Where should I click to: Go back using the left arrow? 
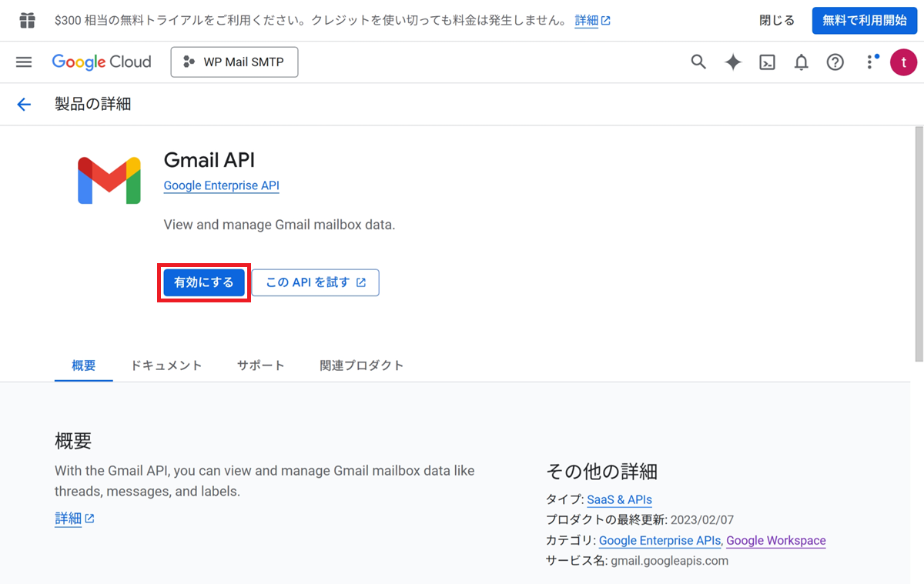click(x=24, y=105)
